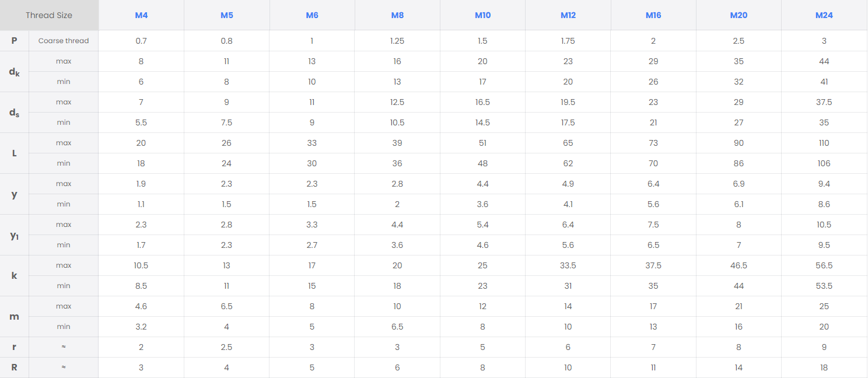Screen dimensions: 868x378
Task: Select dk min value 26 under M16
Action: pos(653,82)
